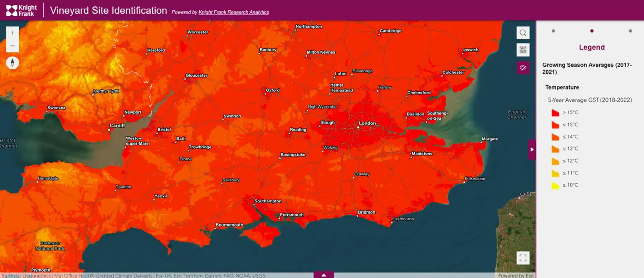Screen dimensions: 644x278
Task: Click the Taunton town label
Action: 123,187
